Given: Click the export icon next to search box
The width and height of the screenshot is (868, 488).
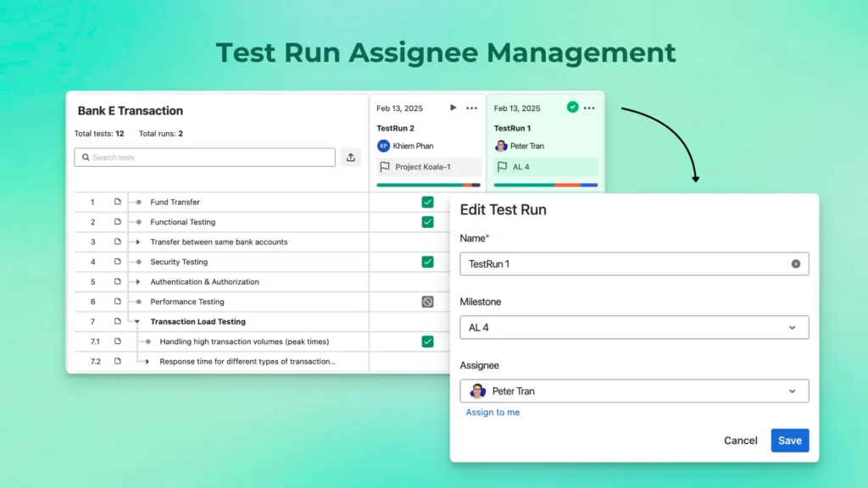Looking at the screenshot, I should (350, 157).
